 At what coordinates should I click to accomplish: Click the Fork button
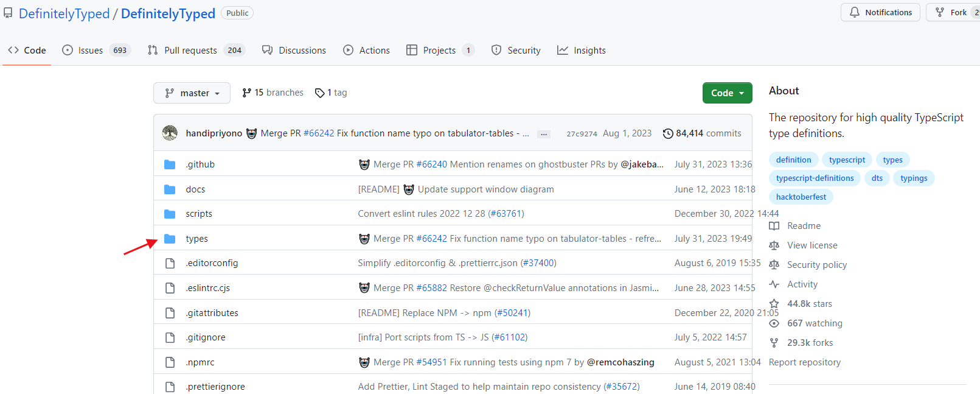coord(953,12)
